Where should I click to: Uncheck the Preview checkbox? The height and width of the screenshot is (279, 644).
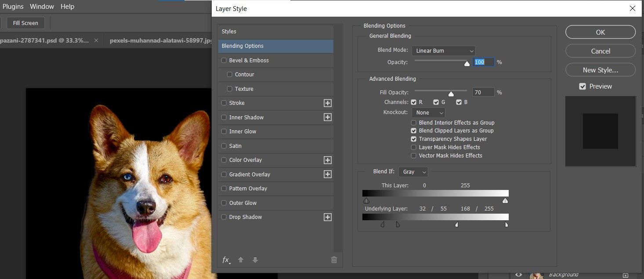coord(582,86)
